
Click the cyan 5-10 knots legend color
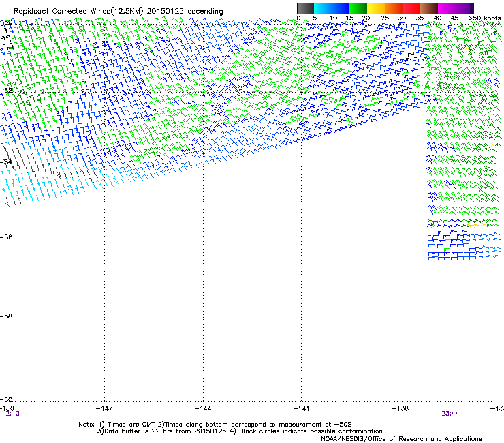pos(323,8)
